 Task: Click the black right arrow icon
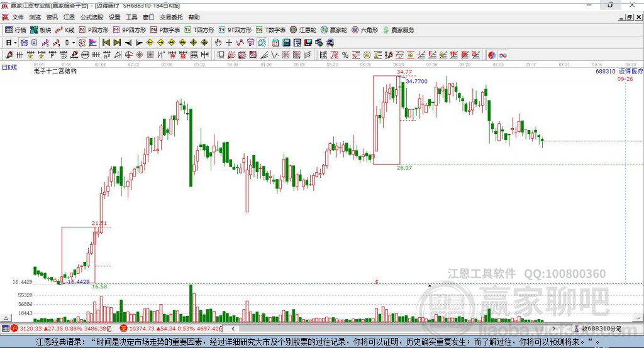coord(139,43)
